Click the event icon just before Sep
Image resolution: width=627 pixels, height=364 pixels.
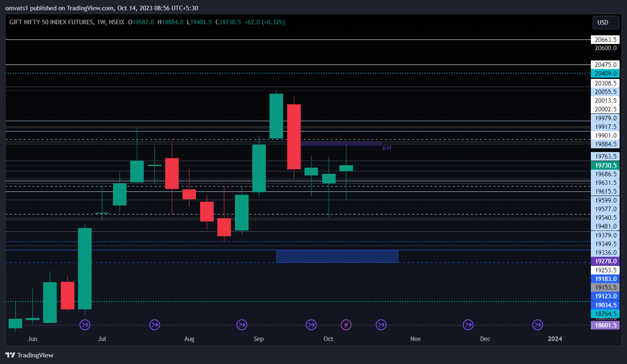[242, 325]
